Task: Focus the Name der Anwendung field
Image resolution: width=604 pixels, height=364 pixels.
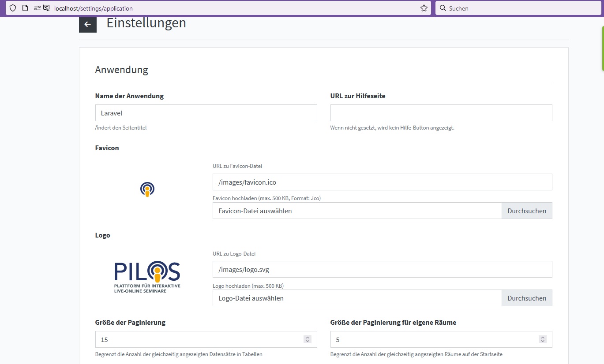Action: 206,113
